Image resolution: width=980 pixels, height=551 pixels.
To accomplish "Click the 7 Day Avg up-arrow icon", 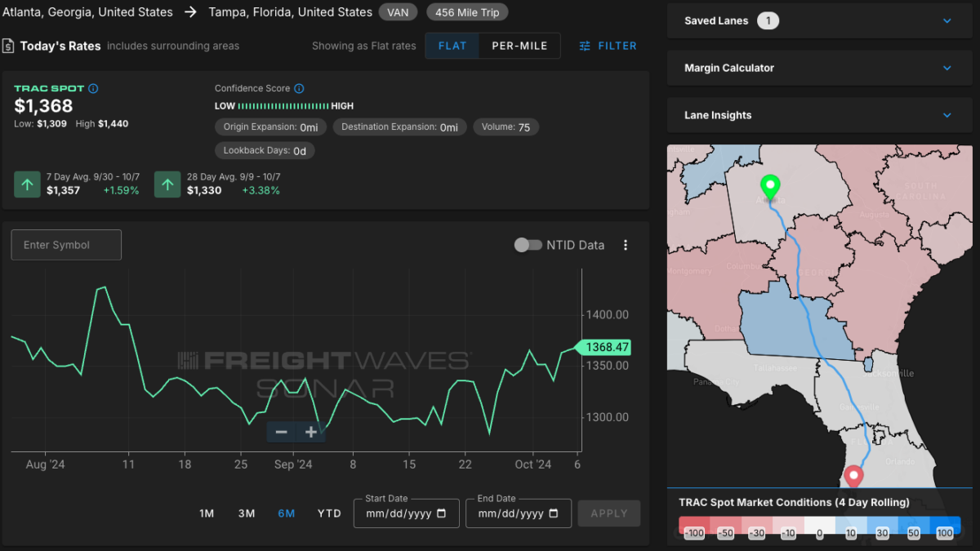I will [27, 184].
